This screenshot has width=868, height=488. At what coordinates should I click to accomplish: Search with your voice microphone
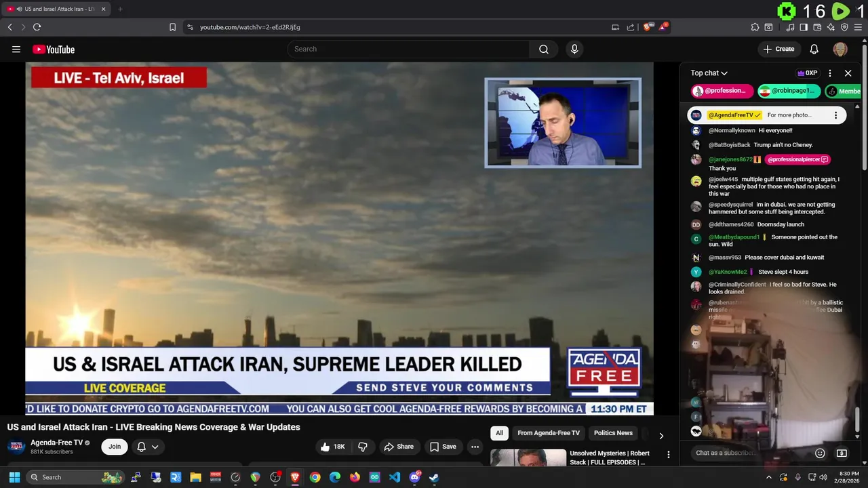574,49
